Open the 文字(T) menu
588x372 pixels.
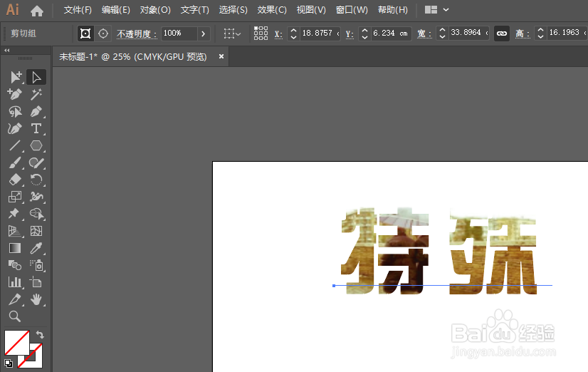(195, 10)
